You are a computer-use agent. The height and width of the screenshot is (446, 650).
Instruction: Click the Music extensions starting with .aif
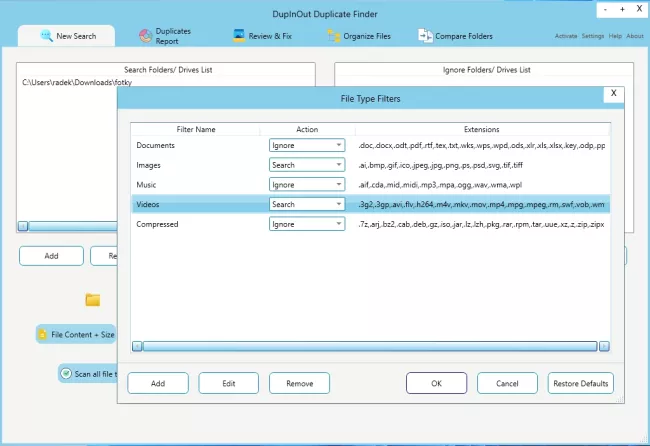tap(440, 184)
